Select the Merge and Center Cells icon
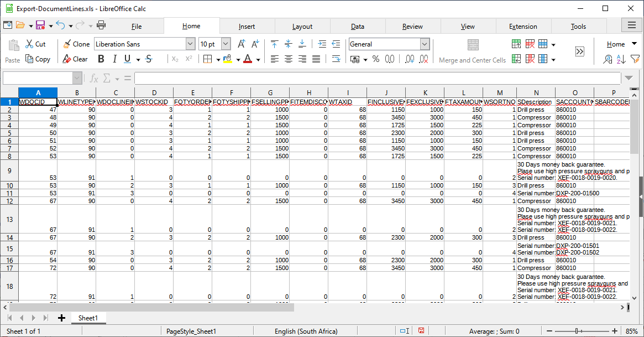644x337 pixels. coord(472,45)
